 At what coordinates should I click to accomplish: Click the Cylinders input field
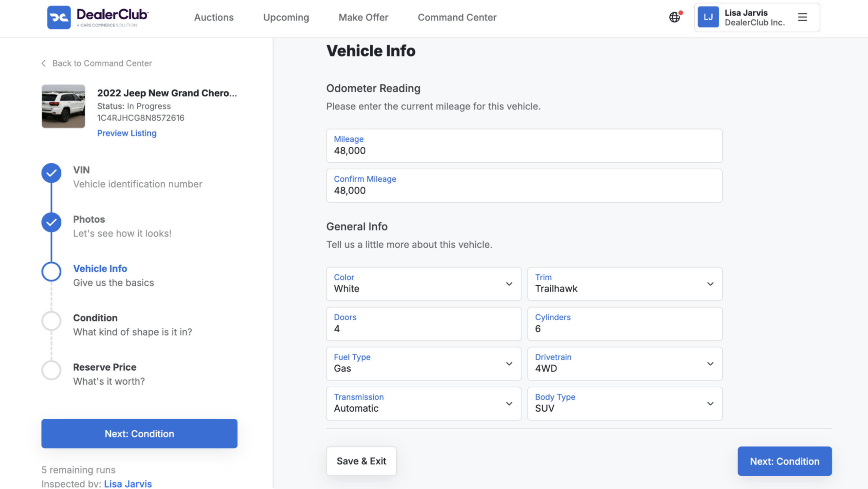point(625,324)
